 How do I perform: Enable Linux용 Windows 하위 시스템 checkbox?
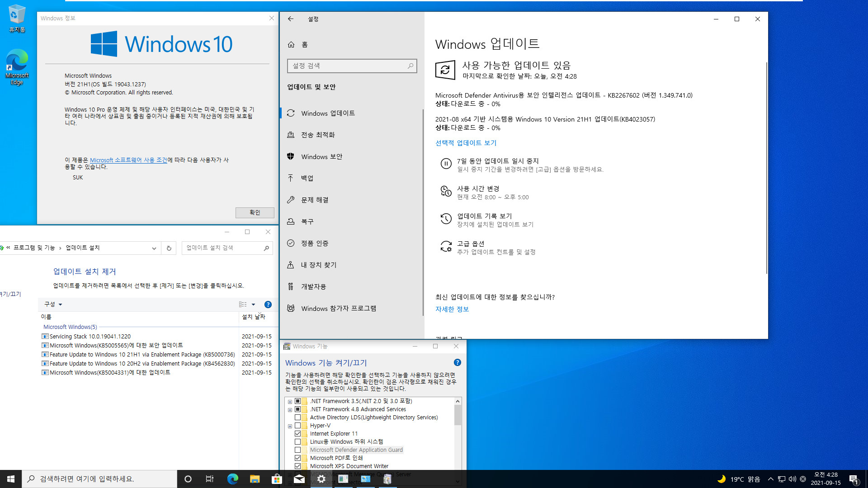297,442
